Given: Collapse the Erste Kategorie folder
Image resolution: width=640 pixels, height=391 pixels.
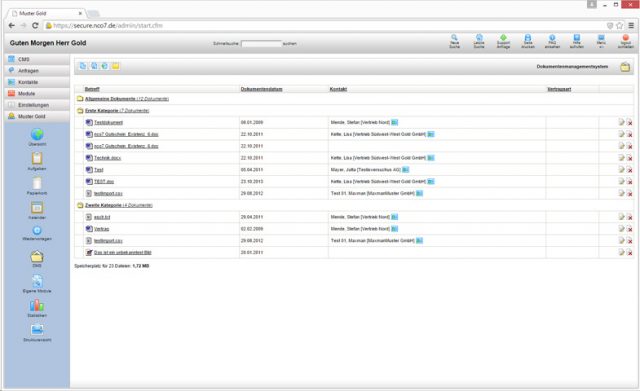Looking at the screenshot, I should pos(80,111).
